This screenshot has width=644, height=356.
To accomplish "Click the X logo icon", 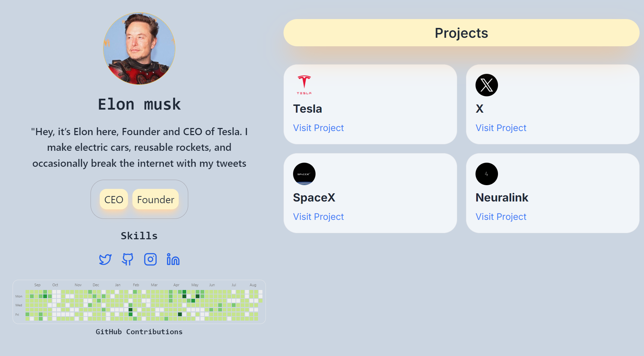I will click(487, 85).
